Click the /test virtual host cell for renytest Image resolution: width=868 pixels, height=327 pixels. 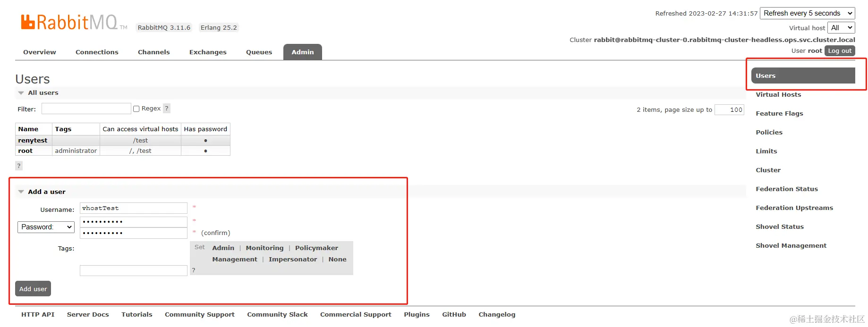[x=141, y=141]
